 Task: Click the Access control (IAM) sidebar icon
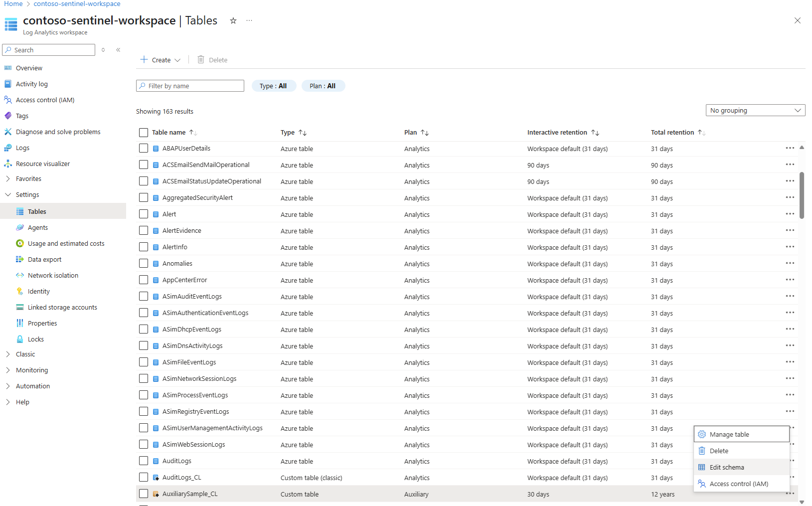coord(8,100)
